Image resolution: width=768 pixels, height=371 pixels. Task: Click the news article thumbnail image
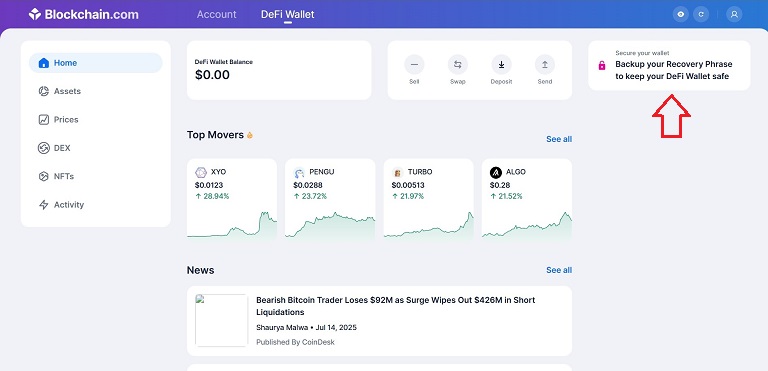[221, 321]
